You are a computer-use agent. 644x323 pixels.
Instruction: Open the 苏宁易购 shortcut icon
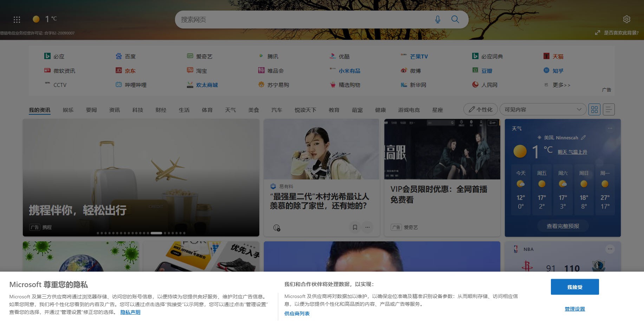click(x=261, y=84)
